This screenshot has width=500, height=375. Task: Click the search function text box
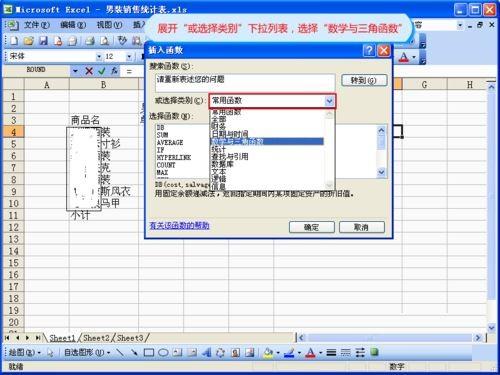[245, 83]
